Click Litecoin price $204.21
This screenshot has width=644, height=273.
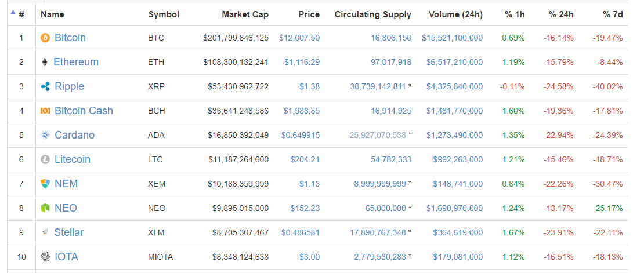[305, 159]
